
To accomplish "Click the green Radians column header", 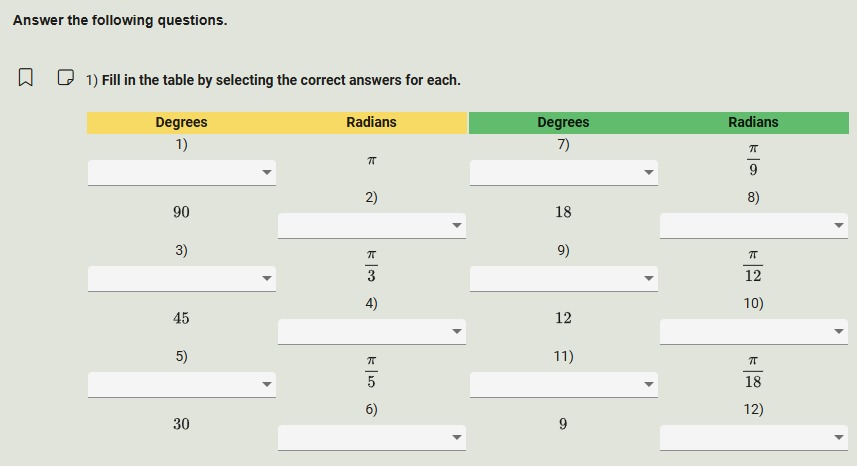I will (x=753, y=122).
